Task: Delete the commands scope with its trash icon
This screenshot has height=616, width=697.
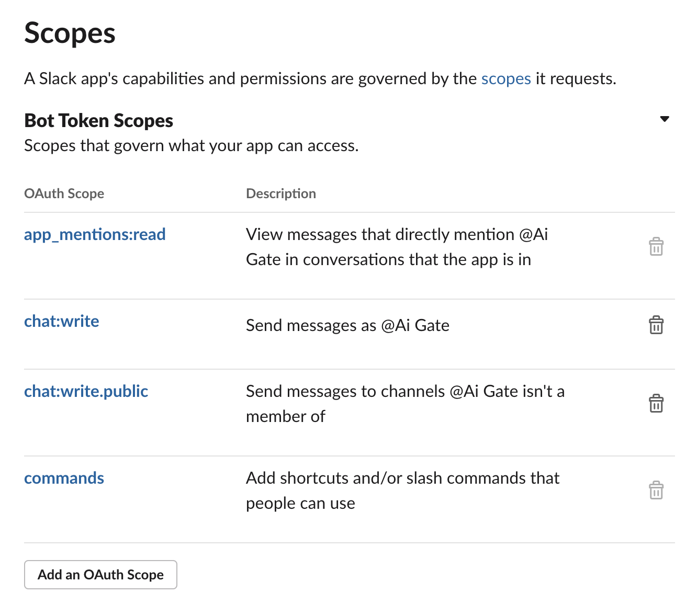Action: click(656, 490)
